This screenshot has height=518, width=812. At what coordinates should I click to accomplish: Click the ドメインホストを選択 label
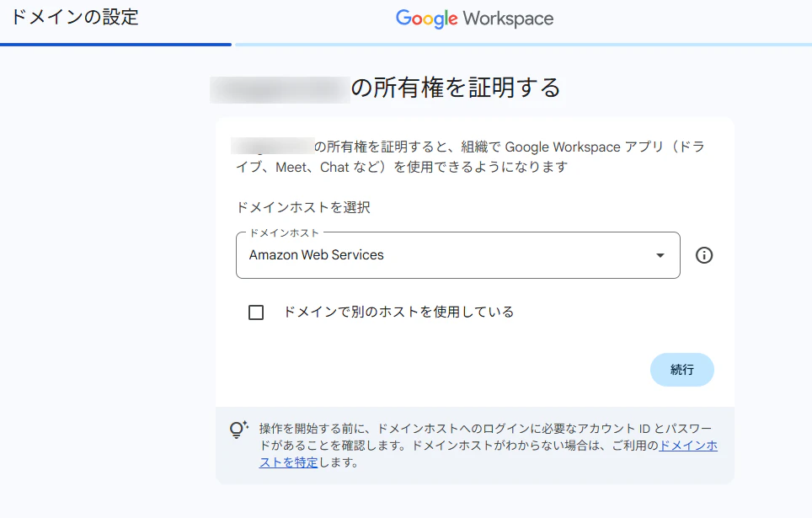pos(303,208)
